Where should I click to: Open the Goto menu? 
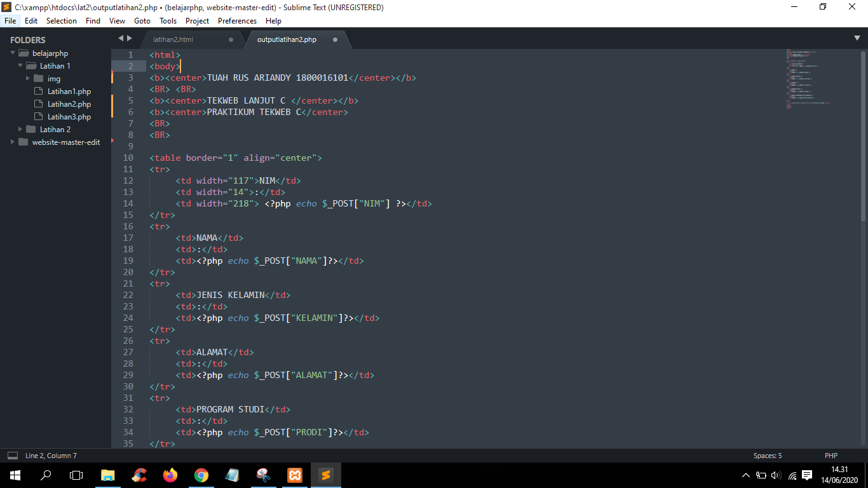142,21
